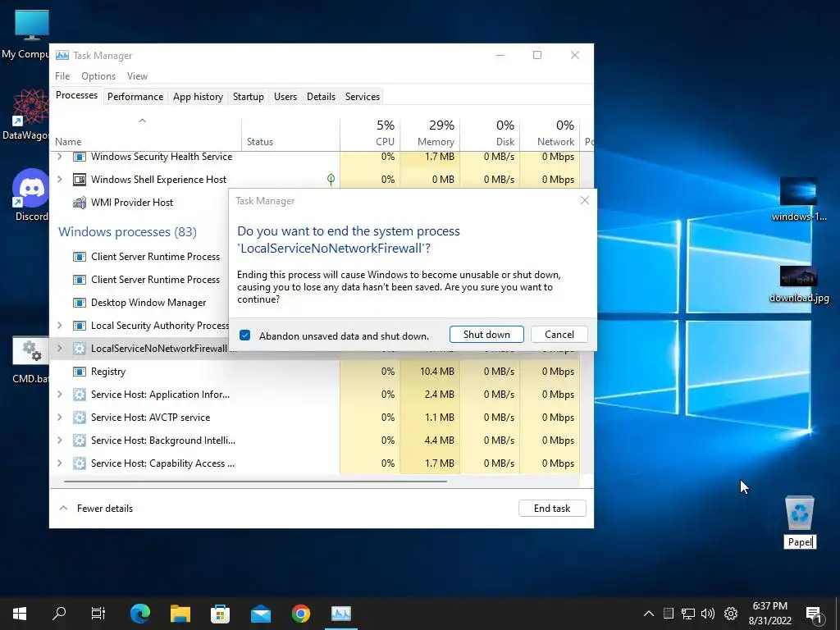Collapse view with Fewer details
This screenshot has width=840, height=630.
(x=97, y=509)
